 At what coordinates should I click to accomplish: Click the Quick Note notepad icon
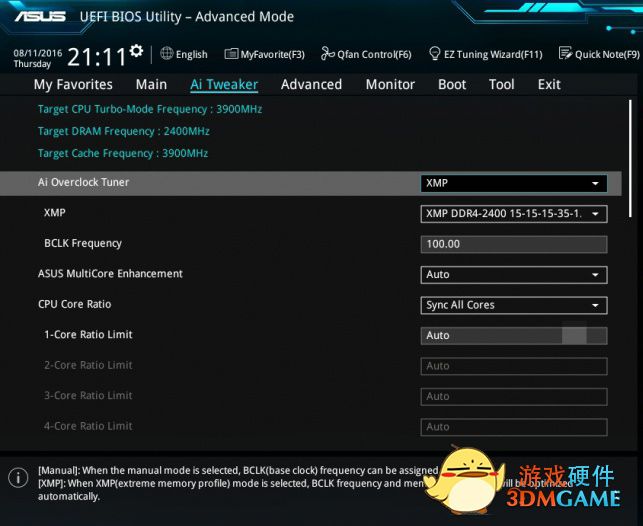[x=565, y=53]
